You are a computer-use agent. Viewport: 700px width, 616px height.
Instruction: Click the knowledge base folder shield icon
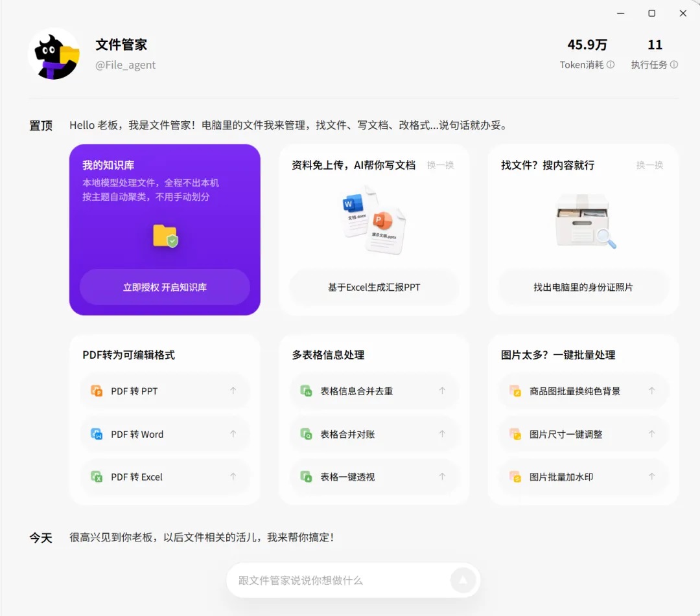165,236
